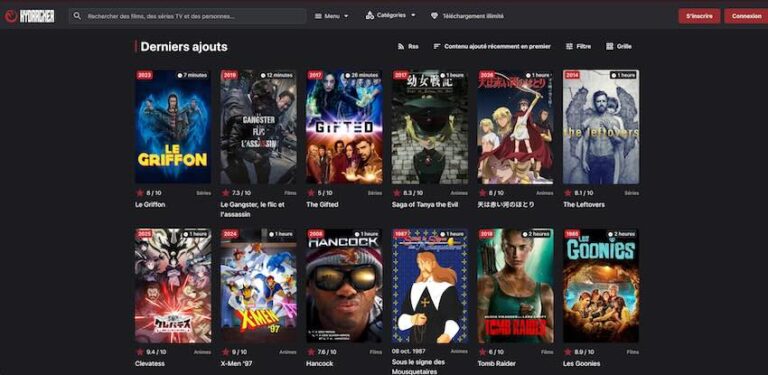Click the star rating under Le Griffon
This screenshot has width=768, height=375.
[x=140, y=193]
